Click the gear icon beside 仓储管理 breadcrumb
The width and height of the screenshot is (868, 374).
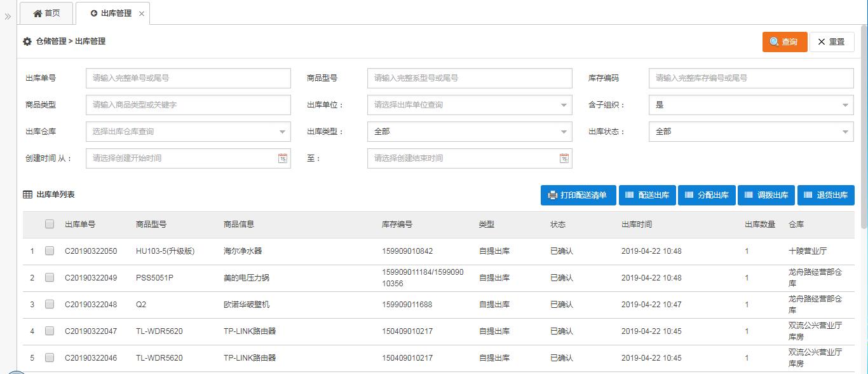point(27,41)
